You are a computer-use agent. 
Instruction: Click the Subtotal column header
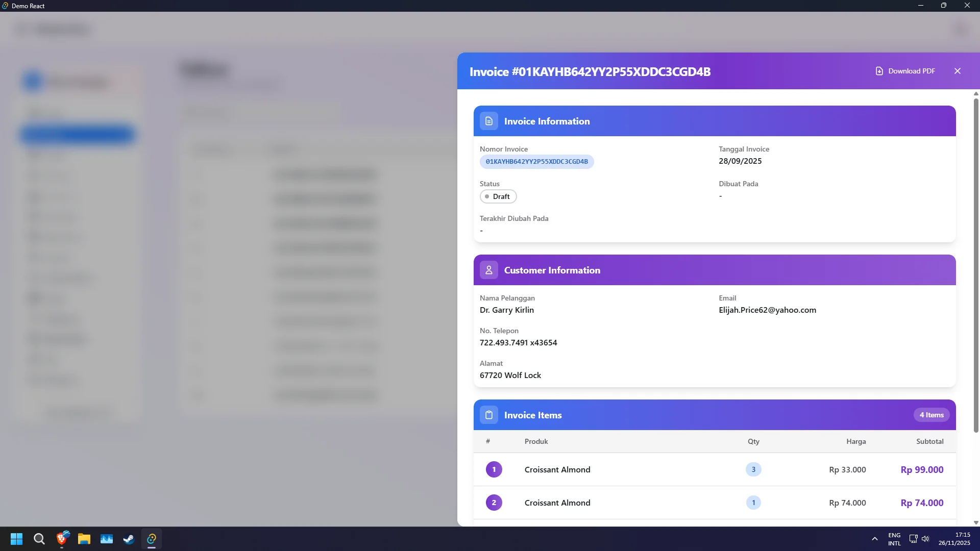[929, 441]
